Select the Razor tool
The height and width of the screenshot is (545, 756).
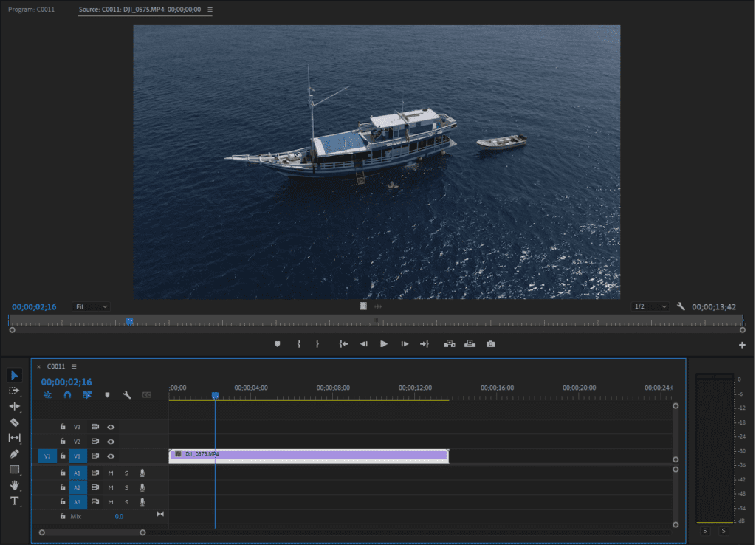[15, 422]
